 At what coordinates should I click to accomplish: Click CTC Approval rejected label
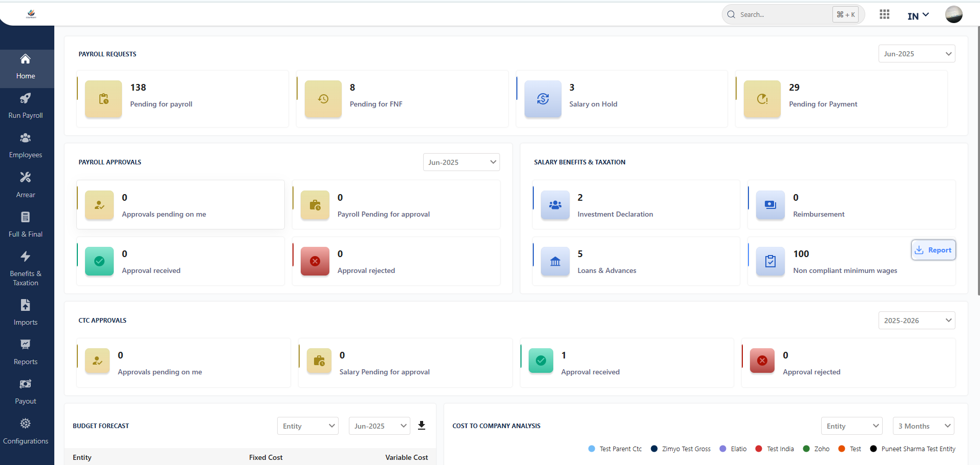click(x=811, y=372)
